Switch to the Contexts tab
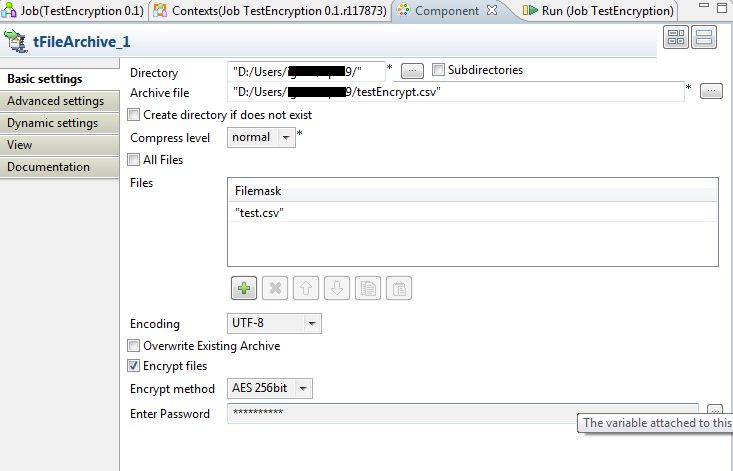733x471 pixels. tap(270, 11)
